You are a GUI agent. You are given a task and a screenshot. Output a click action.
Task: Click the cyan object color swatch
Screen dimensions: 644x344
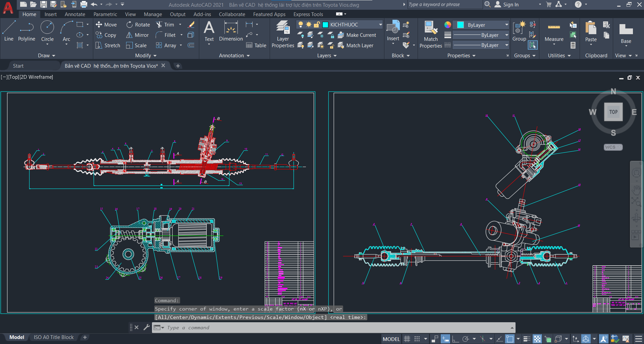[461, 25]
